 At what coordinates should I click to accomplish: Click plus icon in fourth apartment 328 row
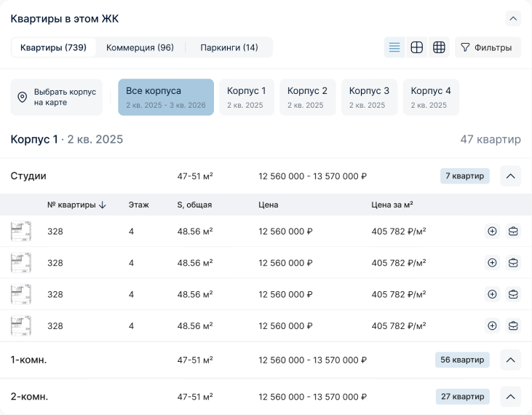[x=492, y=325]
